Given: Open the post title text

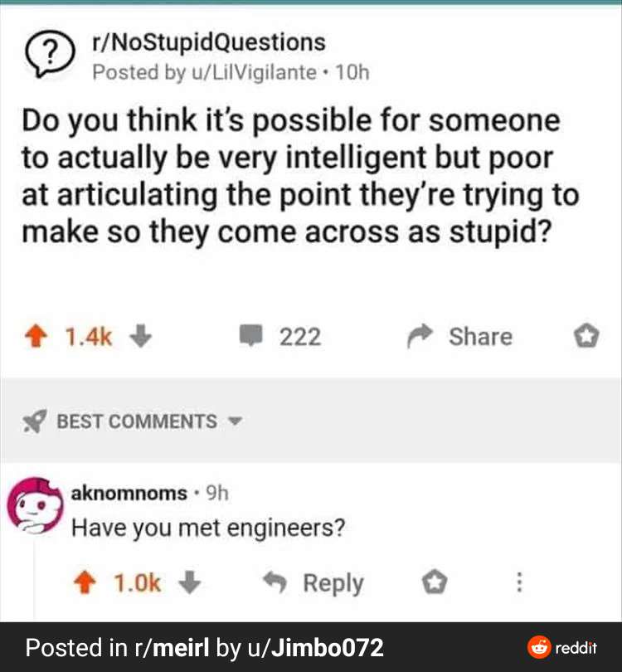Looking at the screenshot, I should (299, 175).
